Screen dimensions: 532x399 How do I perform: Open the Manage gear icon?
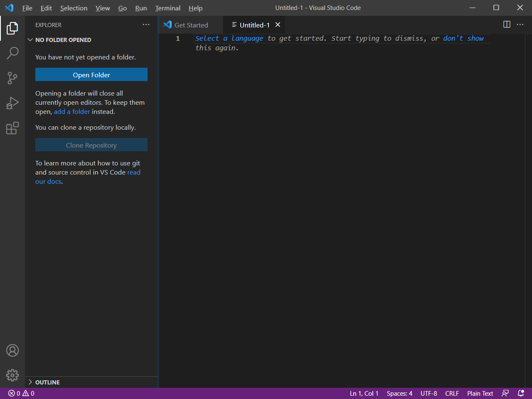tap(12, 375)
